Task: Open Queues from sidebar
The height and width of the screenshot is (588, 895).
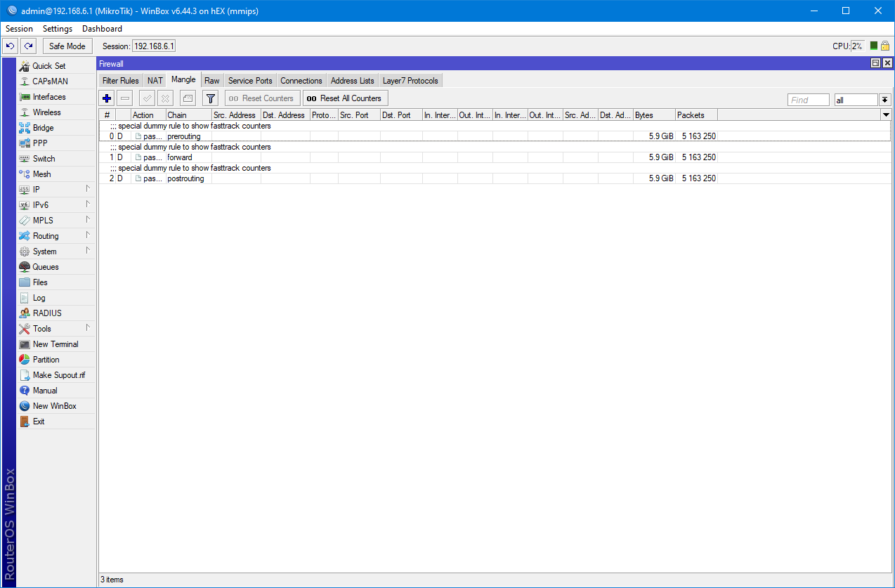Action: (56, 267)
